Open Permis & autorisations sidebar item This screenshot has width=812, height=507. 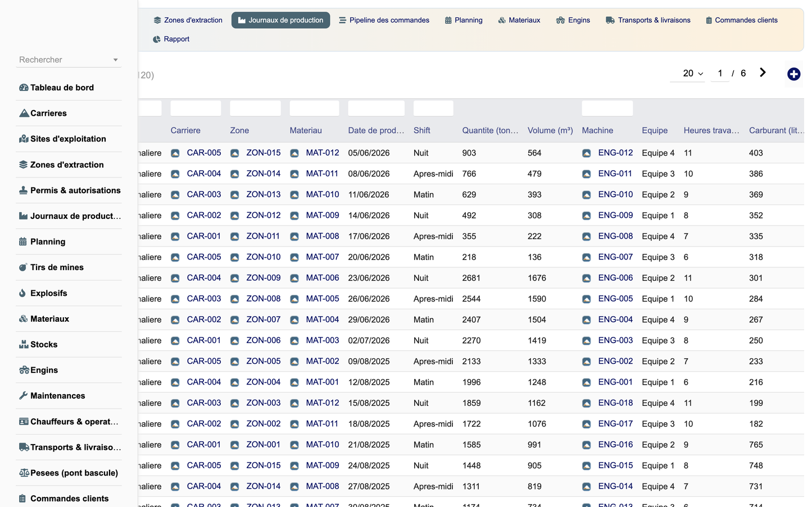[69, 191]
